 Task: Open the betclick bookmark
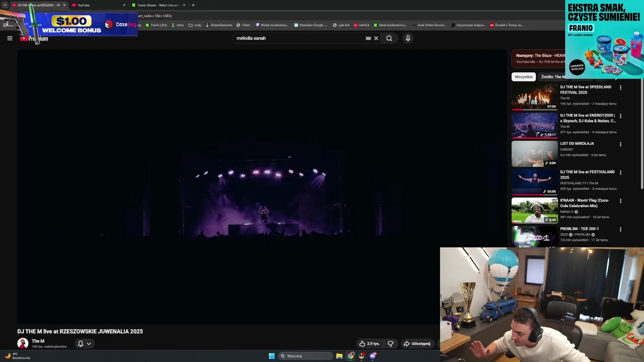[362, 25]
